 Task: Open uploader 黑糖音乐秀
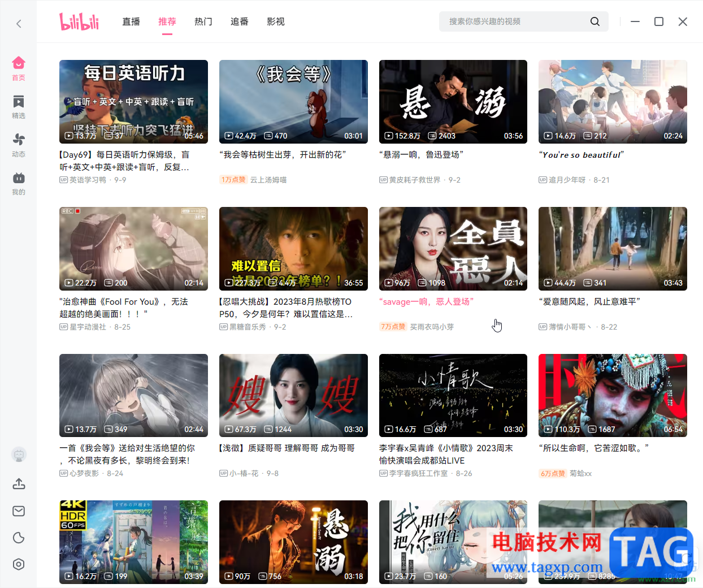coord(248,327)
